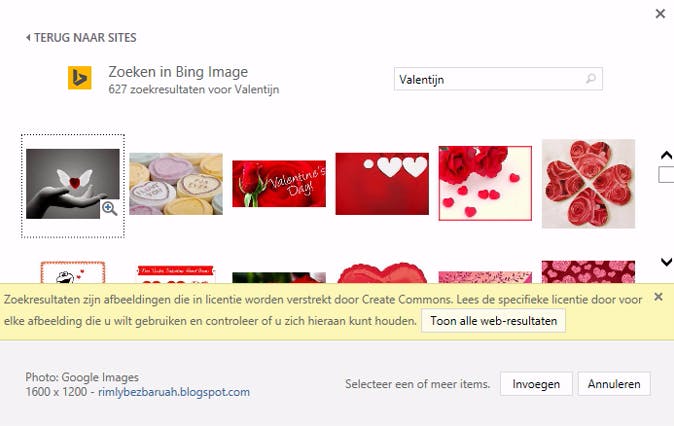This screenshot has width=674, height=426.
Task: Click the scrollbar thumb in results list
Action: pos(666,175)
